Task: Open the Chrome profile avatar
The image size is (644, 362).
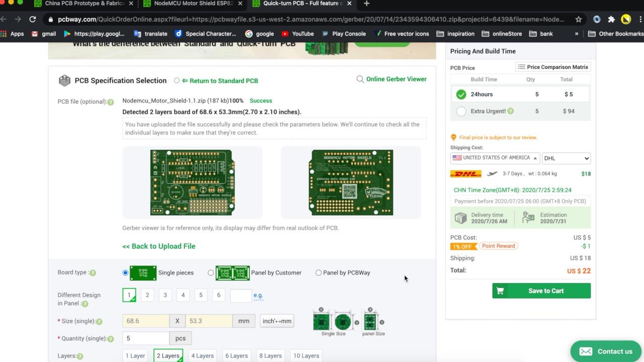Action: 626,19
